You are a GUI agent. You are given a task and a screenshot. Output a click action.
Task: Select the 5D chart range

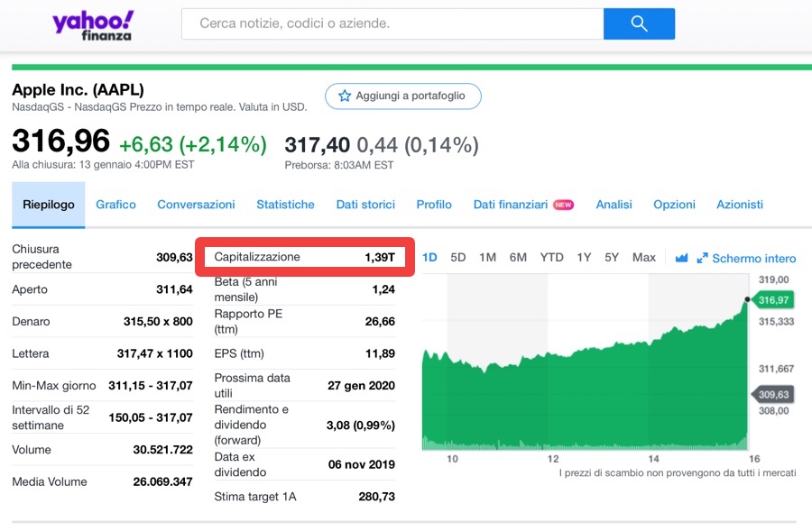(x=458, y=258)
